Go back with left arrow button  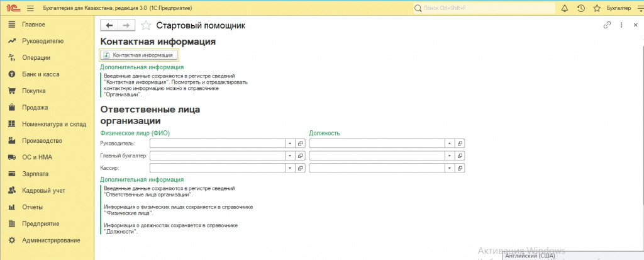point(109,26)
